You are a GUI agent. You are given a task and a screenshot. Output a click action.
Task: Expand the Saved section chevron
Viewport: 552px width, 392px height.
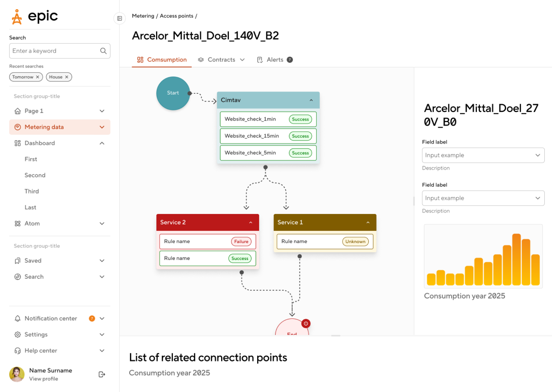(x=102, y=261)
